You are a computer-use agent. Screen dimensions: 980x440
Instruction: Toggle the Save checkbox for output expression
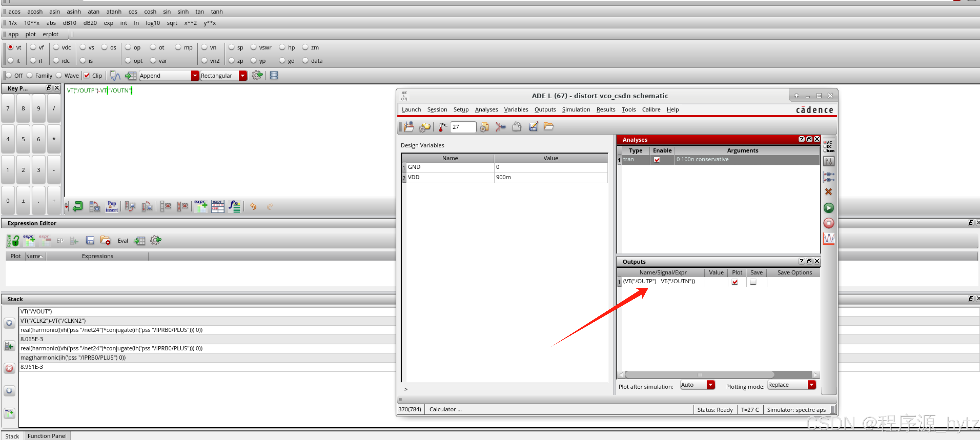pyautogui.click(x=753, y=282)
